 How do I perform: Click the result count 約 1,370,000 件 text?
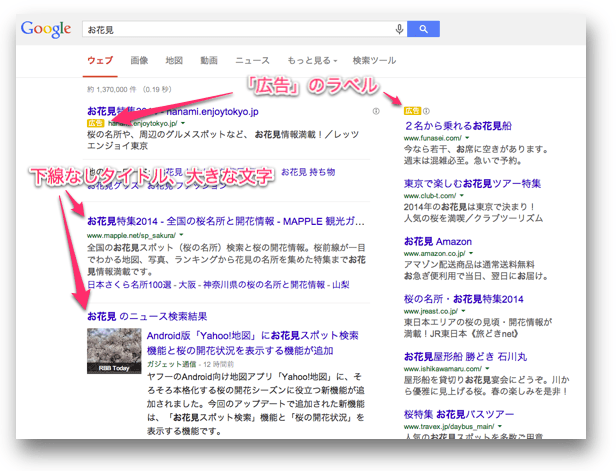pyautogui.click(x=112, y=90)
